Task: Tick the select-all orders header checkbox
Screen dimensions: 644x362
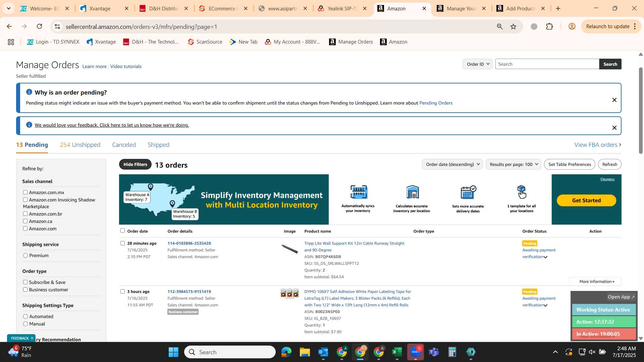Action: (122, 231)
